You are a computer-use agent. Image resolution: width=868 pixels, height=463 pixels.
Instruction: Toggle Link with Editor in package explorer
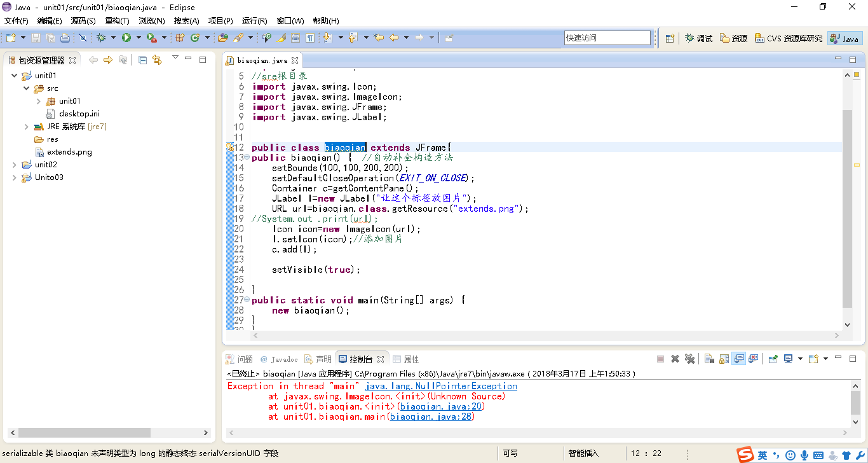(x=157, y=60)
